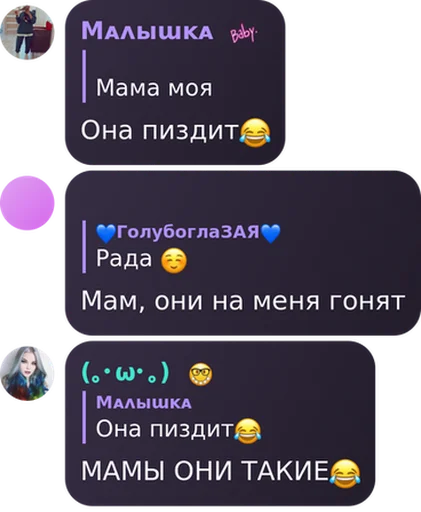
Task: Tap the laughing emoji in quoted 'Она пиздит'
Action: (x=247, y=431)
